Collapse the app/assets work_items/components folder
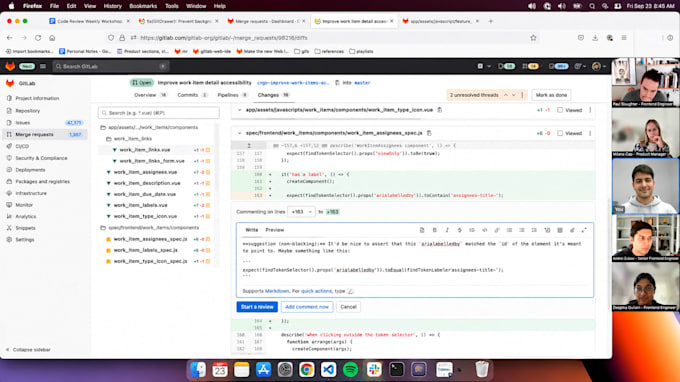Screen dimensions: 680x382 pos(149,127)
